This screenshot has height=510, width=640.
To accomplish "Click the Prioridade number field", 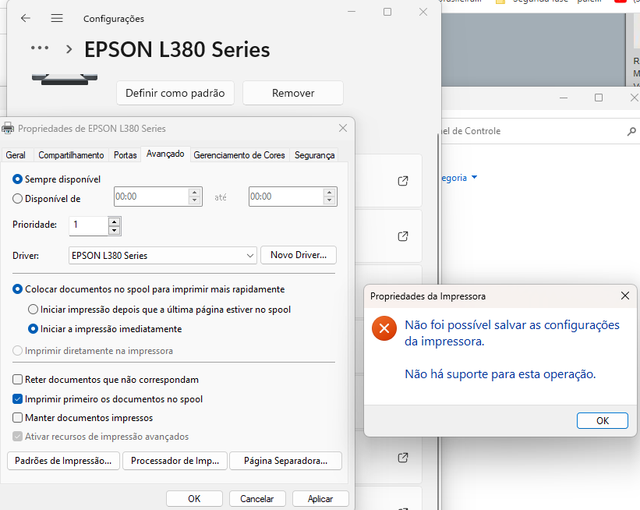I will [89, 226].
